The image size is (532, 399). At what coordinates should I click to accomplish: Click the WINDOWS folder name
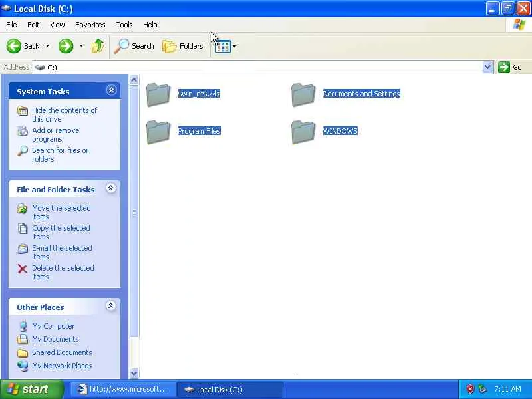pyautogui.click(x=340, y=131)
